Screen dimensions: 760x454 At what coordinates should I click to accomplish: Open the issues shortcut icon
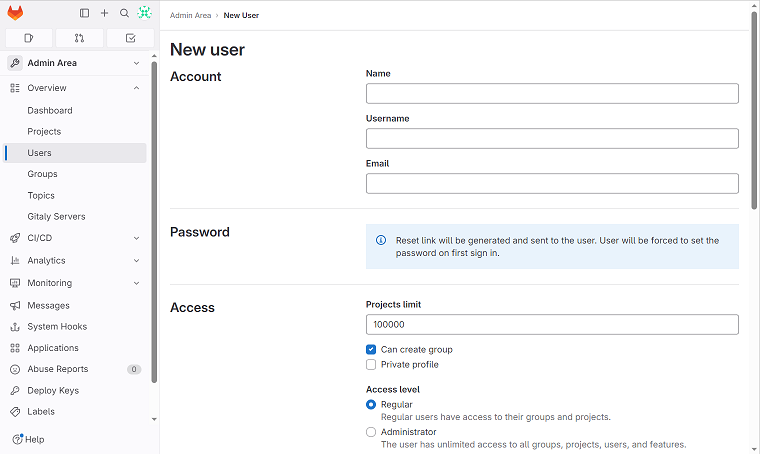pos(28,38)
